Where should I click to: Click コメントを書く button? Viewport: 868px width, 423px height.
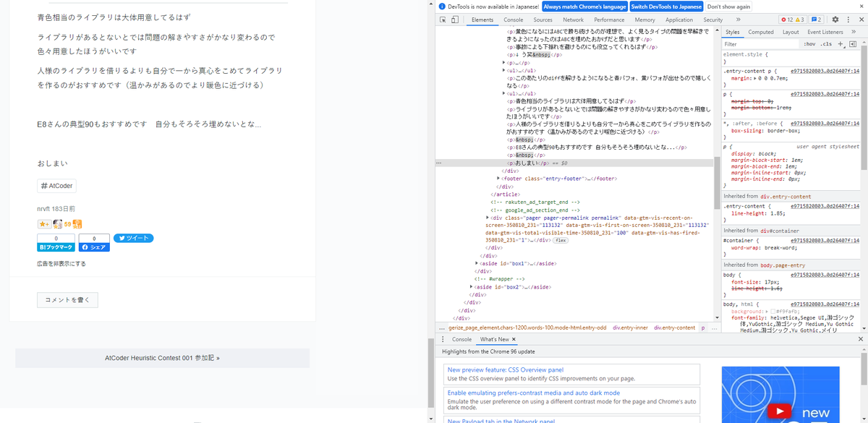tap(67, 300)
